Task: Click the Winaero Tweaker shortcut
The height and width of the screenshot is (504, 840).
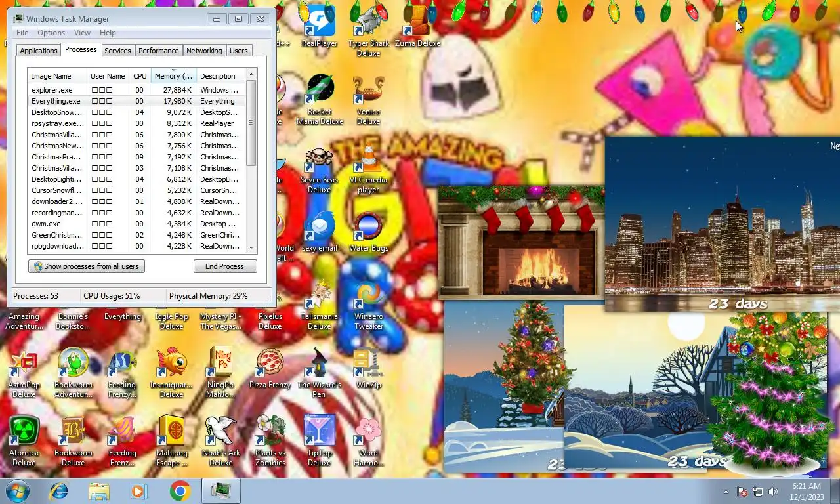Action: (368, 304)
